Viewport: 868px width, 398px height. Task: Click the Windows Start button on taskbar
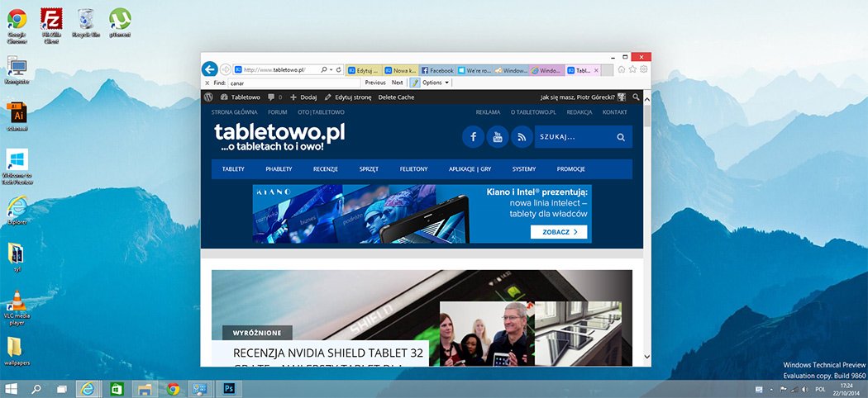[11, 389]
